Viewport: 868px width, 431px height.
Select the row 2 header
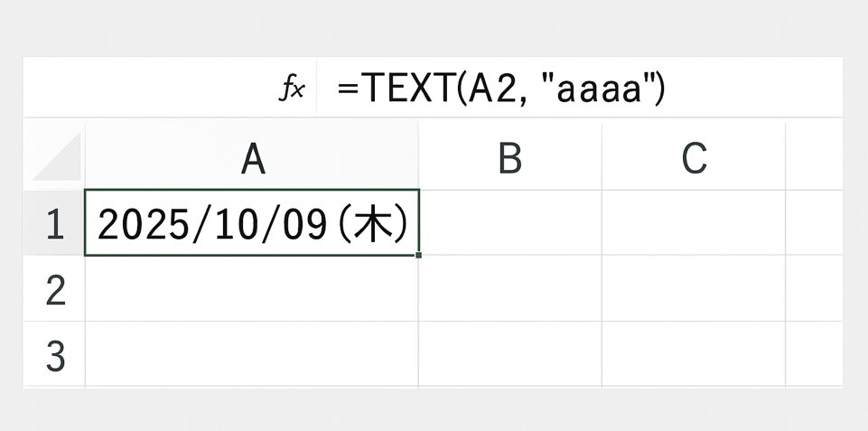click(54, 289)
